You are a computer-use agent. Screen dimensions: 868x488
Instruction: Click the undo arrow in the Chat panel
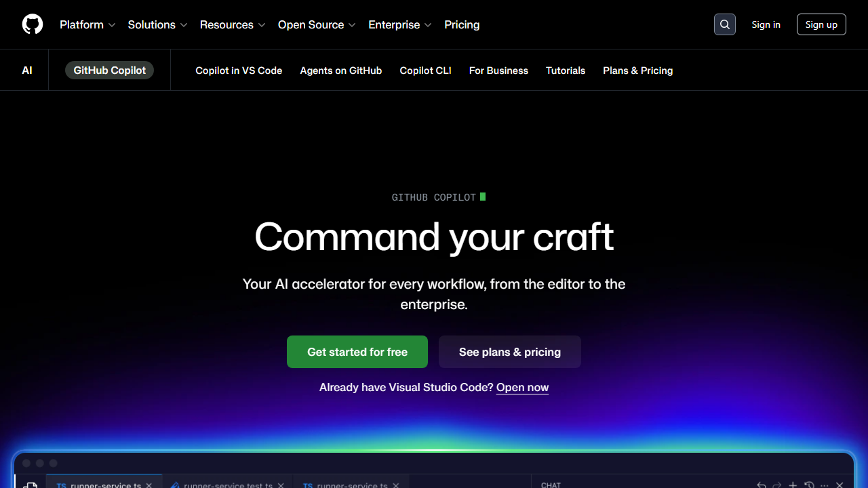pyautogui.click(x=761, y=485)
